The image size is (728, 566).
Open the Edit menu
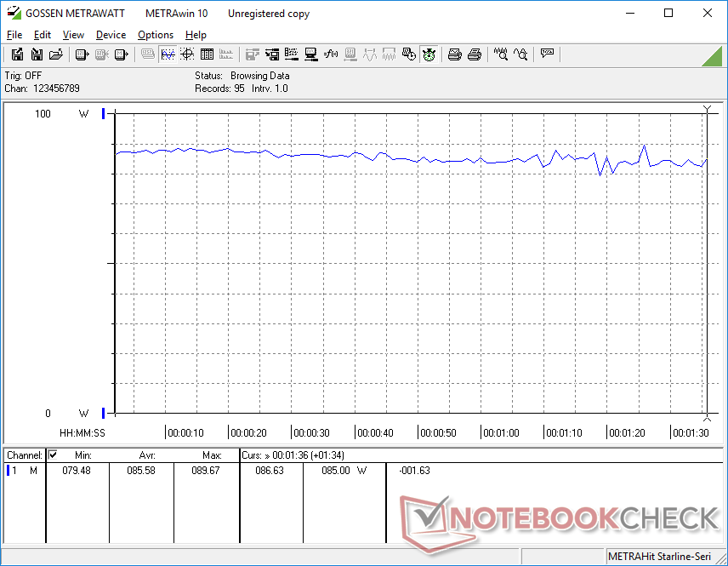coord(43,35)
